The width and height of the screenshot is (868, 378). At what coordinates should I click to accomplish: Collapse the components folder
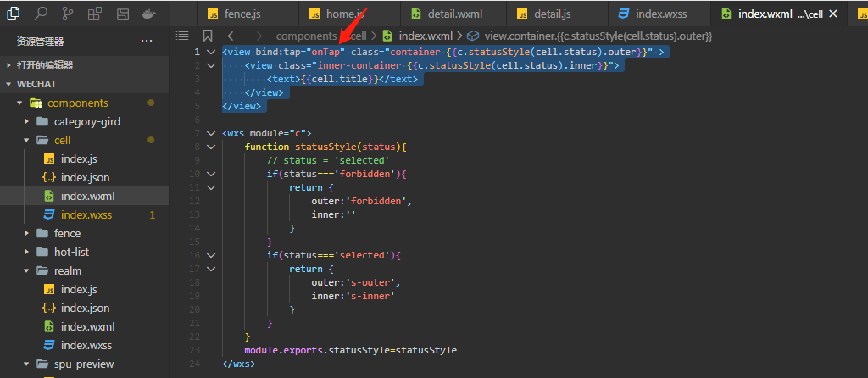click(x=19, y=103)
